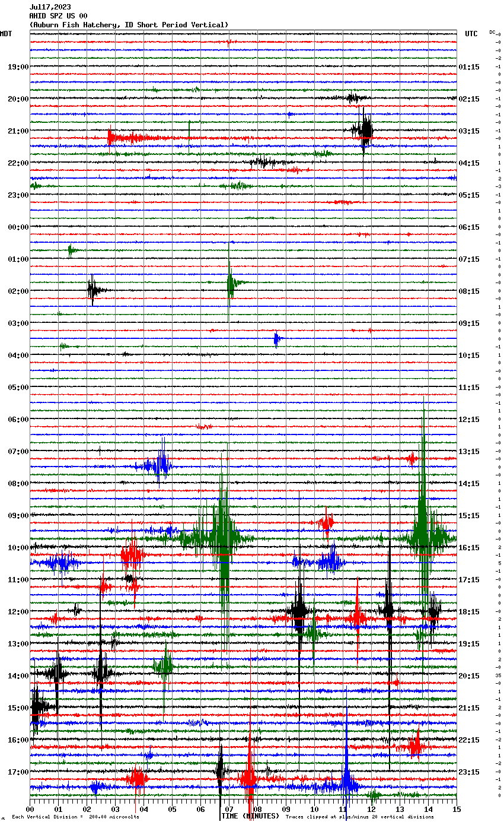Click the 09:00 MDT time label
Screen dimensions: 504x825
18,516
